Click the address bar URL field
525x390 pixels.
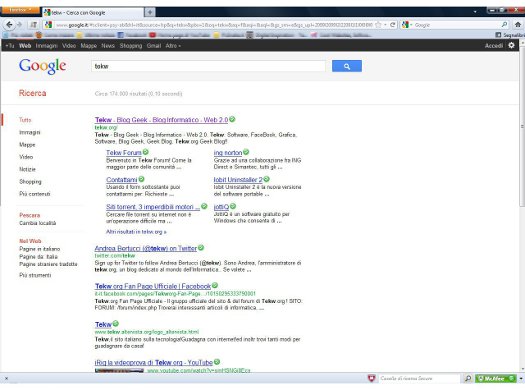pyautogui.click(x=214, y=25)
